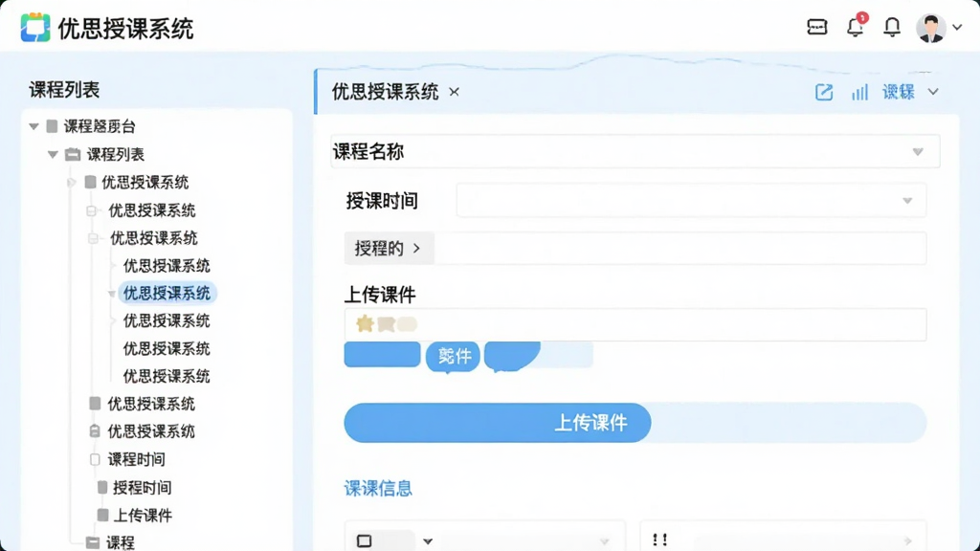Screen dimensions: 980x551
Task: Open the 课程名称 dropdown
Action: tap(635, 151)
